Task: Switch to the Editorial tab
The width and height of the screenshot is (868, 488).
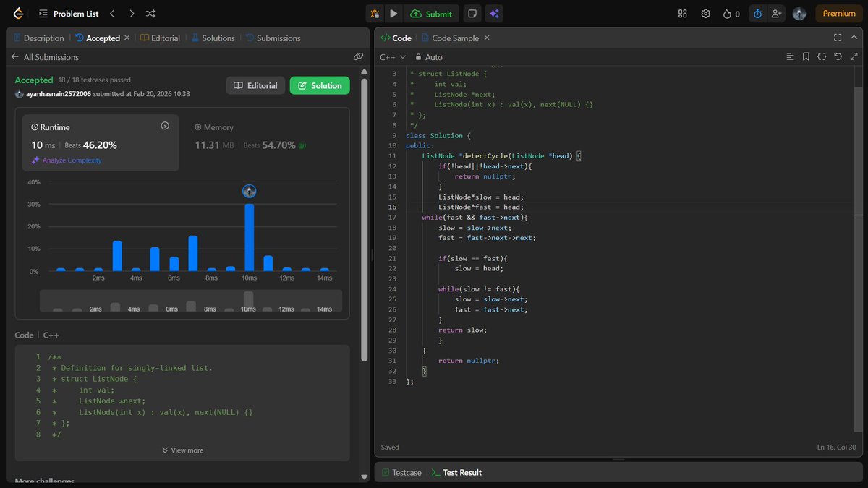Action: coord(160,38)
